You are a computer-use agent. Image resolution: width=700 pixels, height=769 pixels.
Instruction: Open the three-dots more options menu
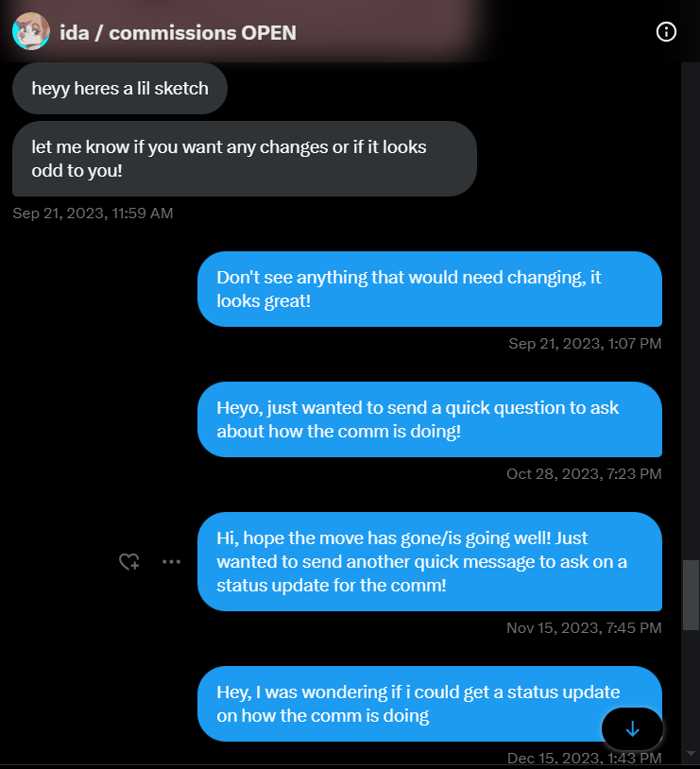[x=171, y=561]
